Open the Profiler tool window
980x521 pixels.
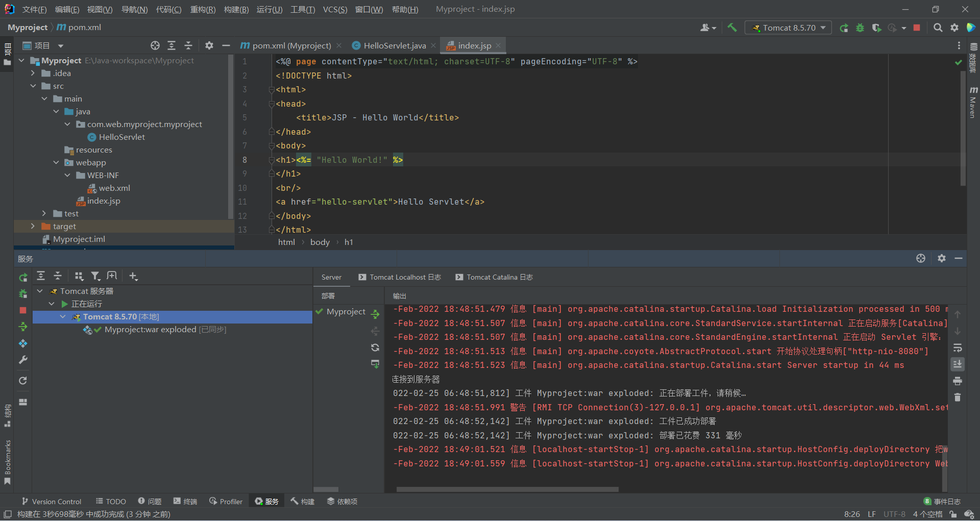[226, 501]
